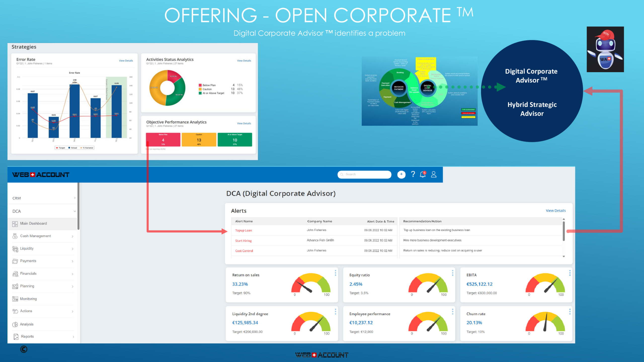Click the Payments card icon

click(15, 261)
